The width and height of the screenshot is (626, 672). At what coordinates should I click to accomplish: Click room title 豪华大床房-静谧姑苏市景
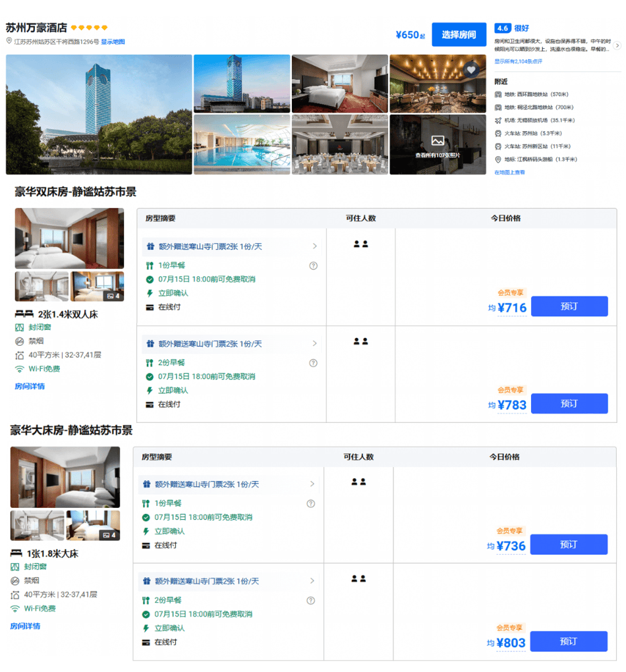point(72,430)
